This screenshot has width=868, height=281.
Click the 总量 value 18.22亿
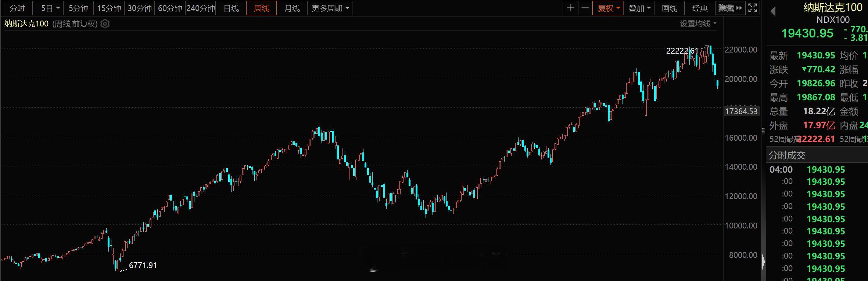coord(819,111)
